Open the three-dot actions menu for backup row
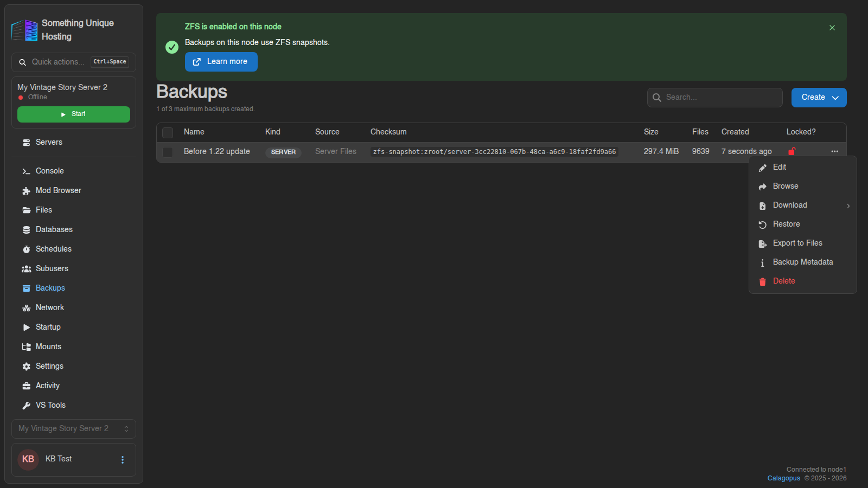Viewport: 868px width, 488px height. (x=834, y=151)
